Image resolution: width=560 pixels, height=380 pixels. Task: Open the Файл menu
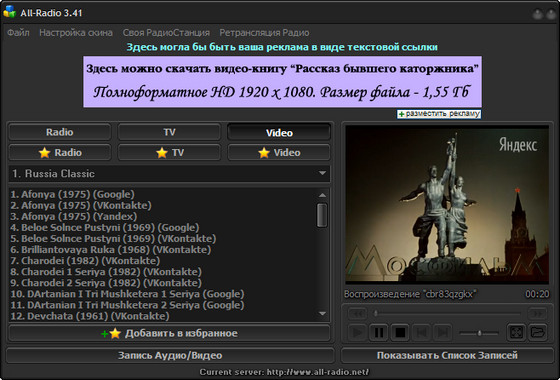pos(18,33)
